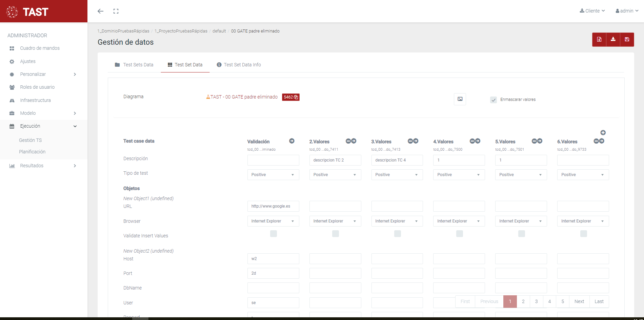This screenshot has width=644, height=320.
Task: Check Validate Insert Values for 3.Valores column
Action: click(x=397, y=234)
